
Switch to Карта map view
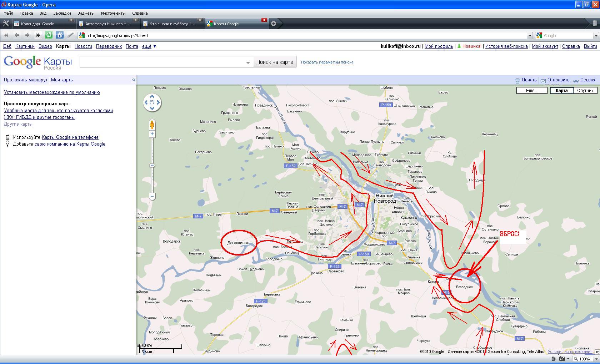click(x=561, y=91)
